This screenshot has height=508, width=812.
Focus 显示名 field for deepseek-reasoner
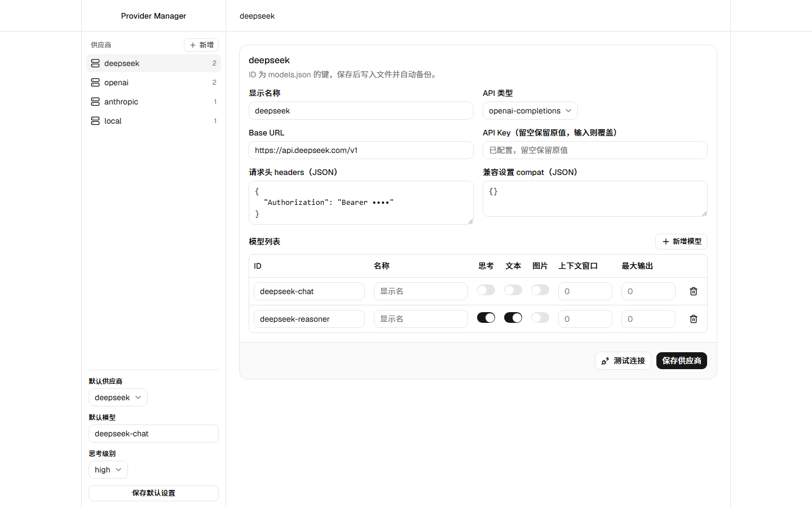(421, 319)
